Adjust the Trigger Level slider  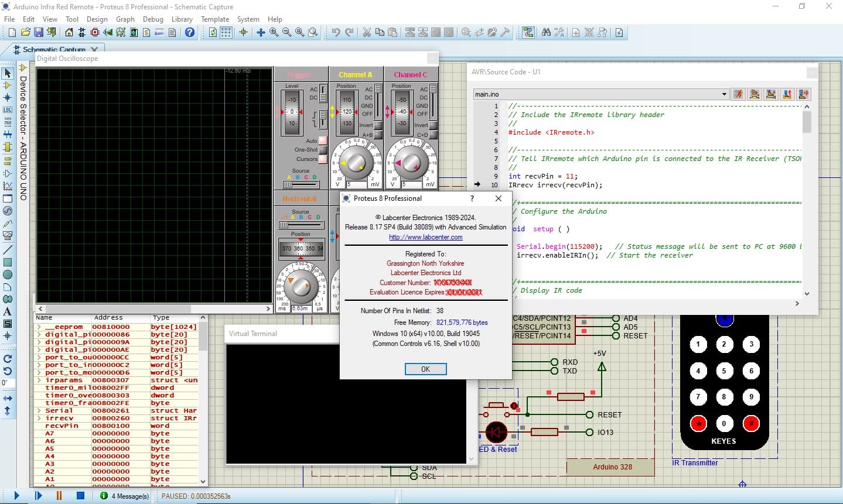coord(292,111)
